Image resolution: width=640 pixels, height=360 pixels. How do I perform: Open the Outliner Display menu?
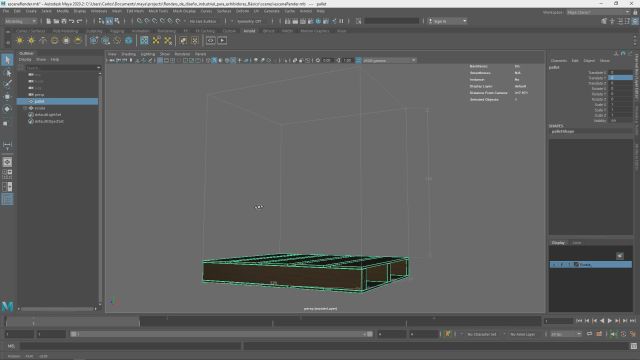[25, 60]
